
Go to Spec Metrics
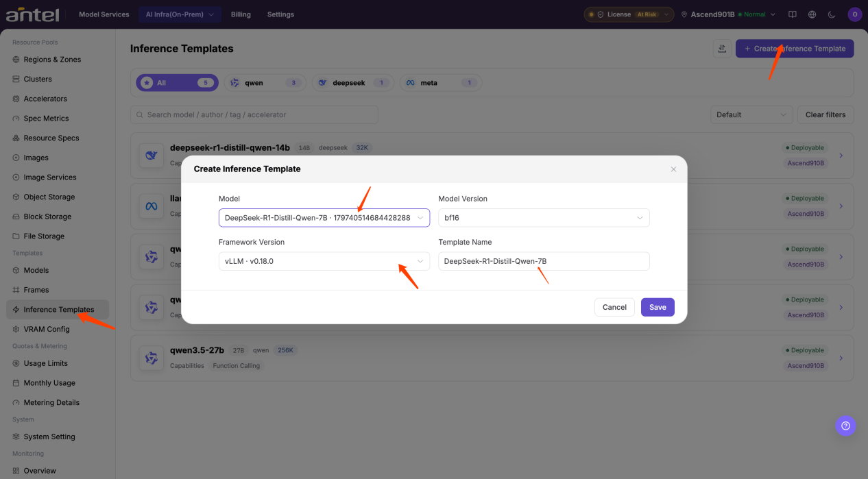click(58, 119)
